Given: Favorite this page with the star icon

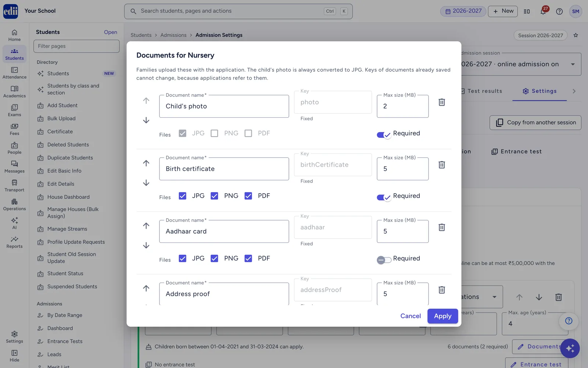Looking at the screenshot, I should tap(576, 35).
